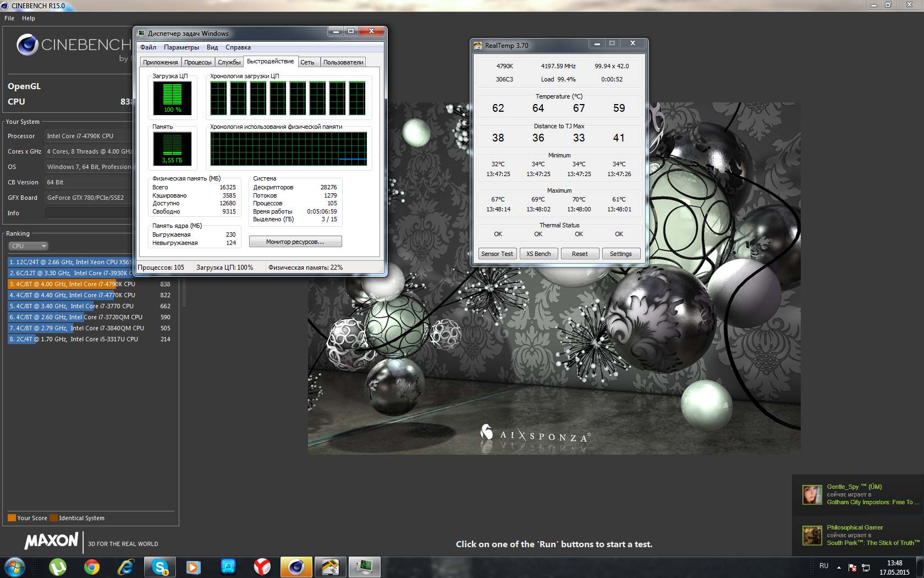Viewport: 924px width, 578px height.
Task: Open RealTemp Settings
Action: [x=620, y=254]
